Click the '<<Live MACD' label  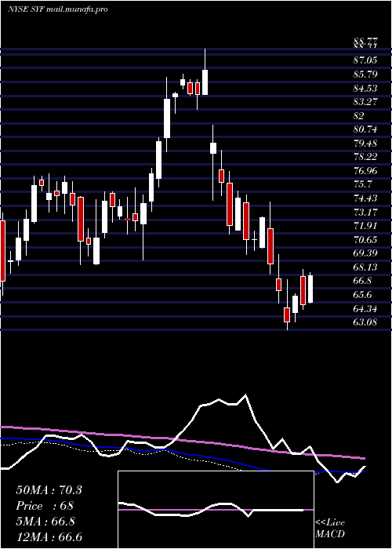[330, 529]
